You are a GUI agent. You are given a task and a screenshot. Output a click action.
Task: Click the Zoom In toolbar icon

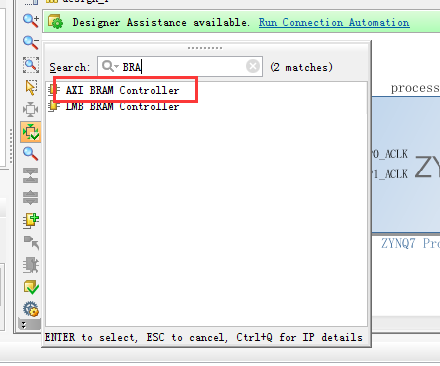(x=31, y=21)
